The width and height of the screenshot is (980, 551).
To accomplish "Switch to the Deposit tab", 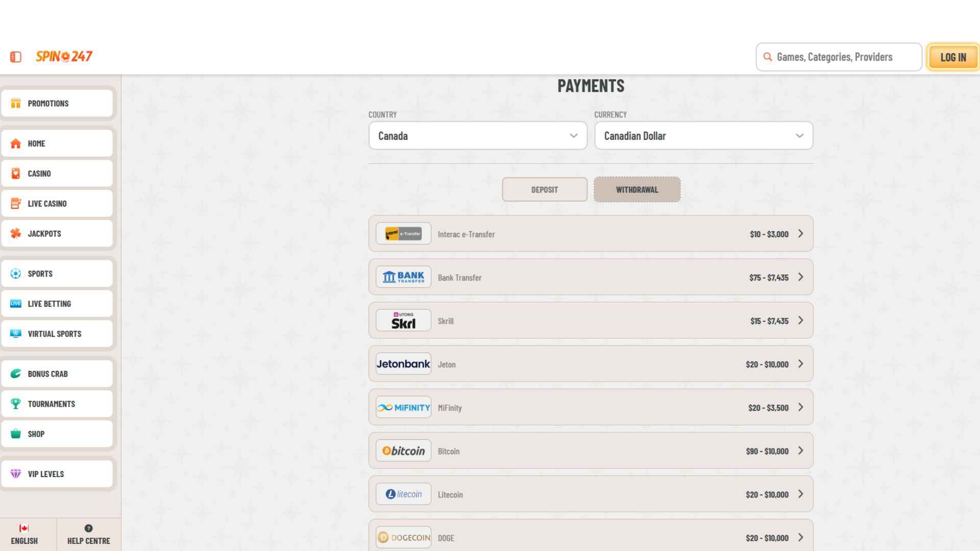I will (x=545, y=190).
